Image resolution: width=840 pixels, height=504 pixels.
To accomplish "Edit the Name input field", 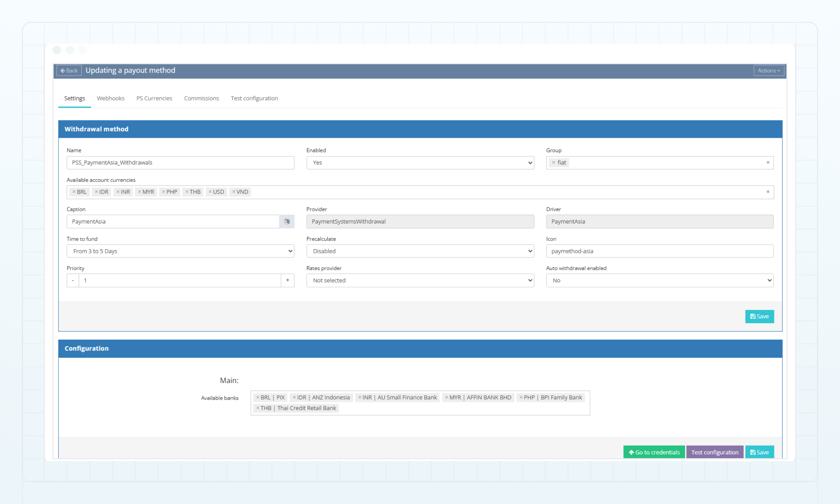I will 180,163.
